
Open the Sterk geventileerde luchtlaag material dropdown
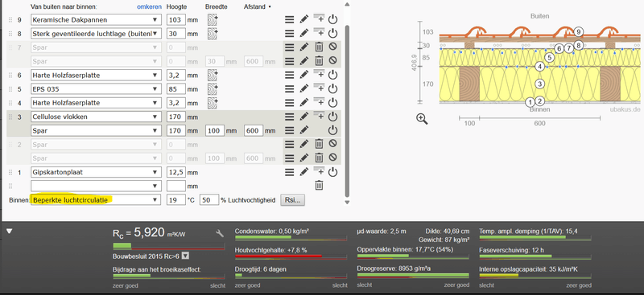(x=95, y=34)
